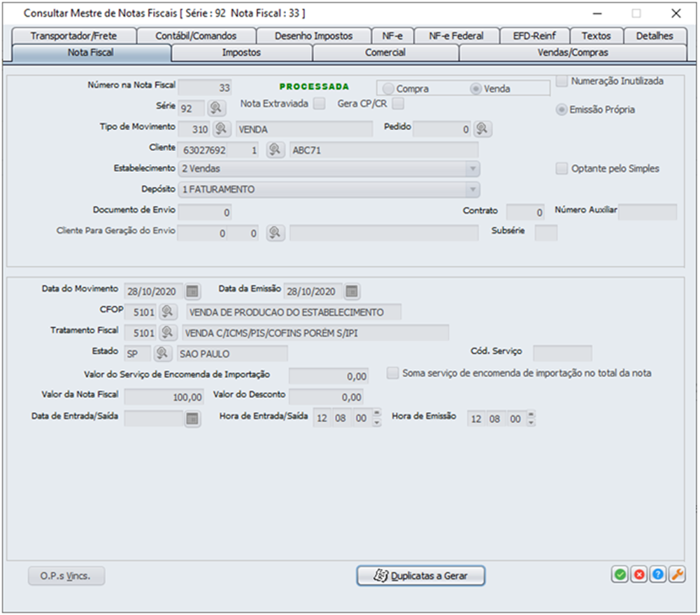Expand the Estabelecimento dropdown
Viewport: 700px width, 615px height.
tap(473, 169)
